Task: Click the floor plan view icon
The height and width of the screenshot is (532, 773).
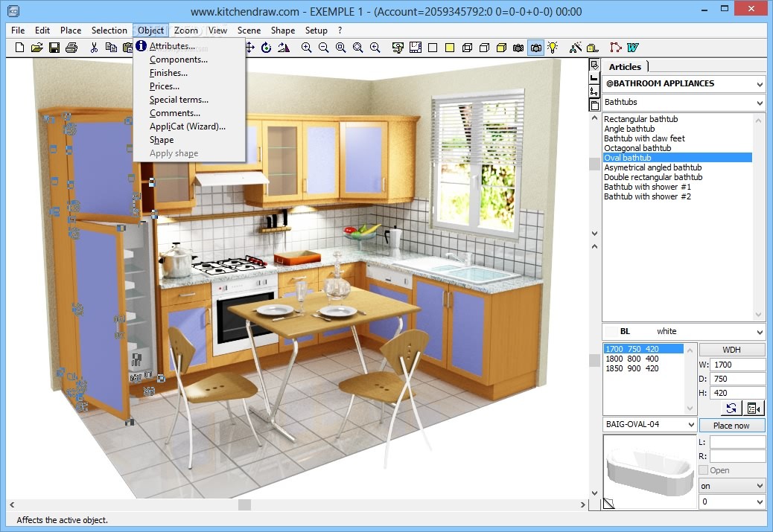Action: tap(416, 48)
